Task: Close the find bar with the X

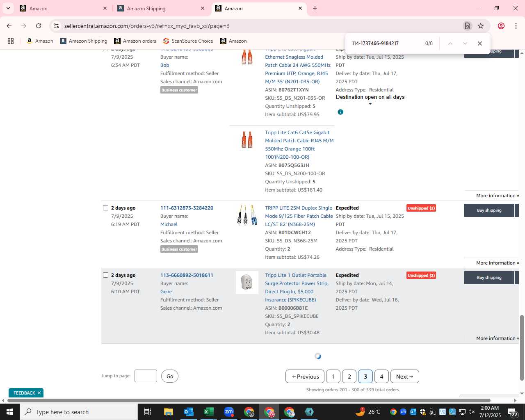Action: [x=479, y=43]
